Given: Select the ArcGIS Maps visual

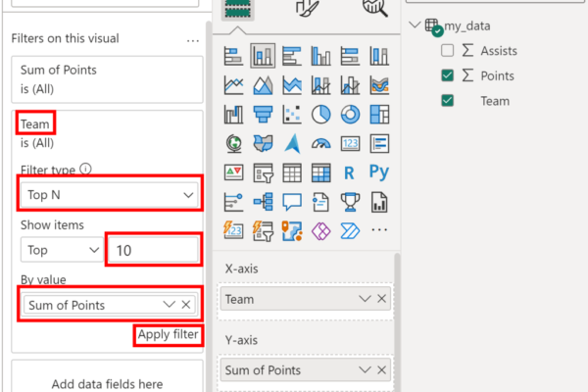Looking at the screenshot, I should pyautogui.click(x=292, y=230).
